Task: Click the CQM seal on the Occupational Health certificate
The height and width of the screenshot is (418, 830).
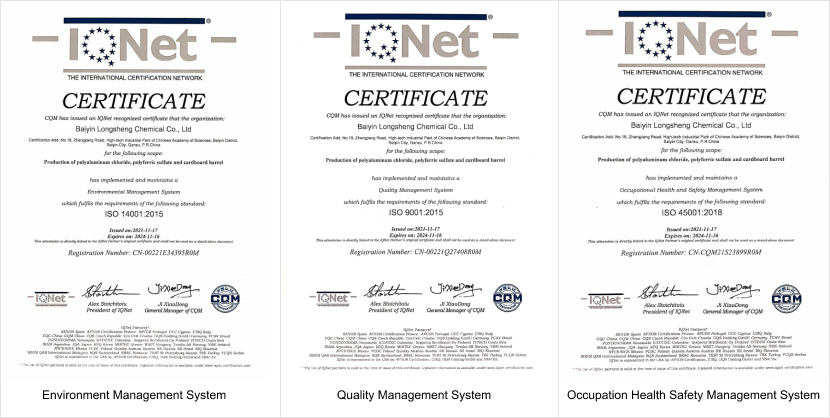Action: [786, 298]
